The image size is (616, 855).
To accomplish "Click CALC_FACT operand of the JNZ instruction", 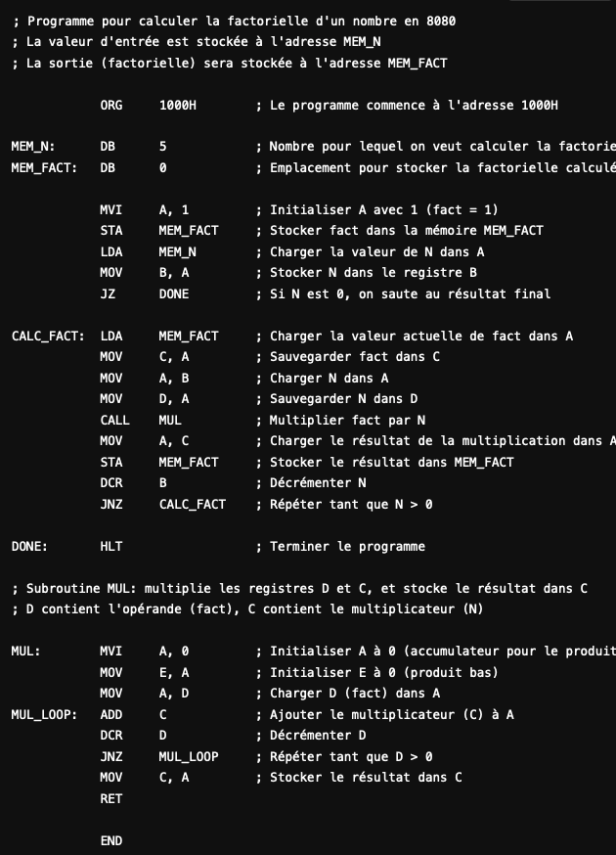I will (192, 504).
